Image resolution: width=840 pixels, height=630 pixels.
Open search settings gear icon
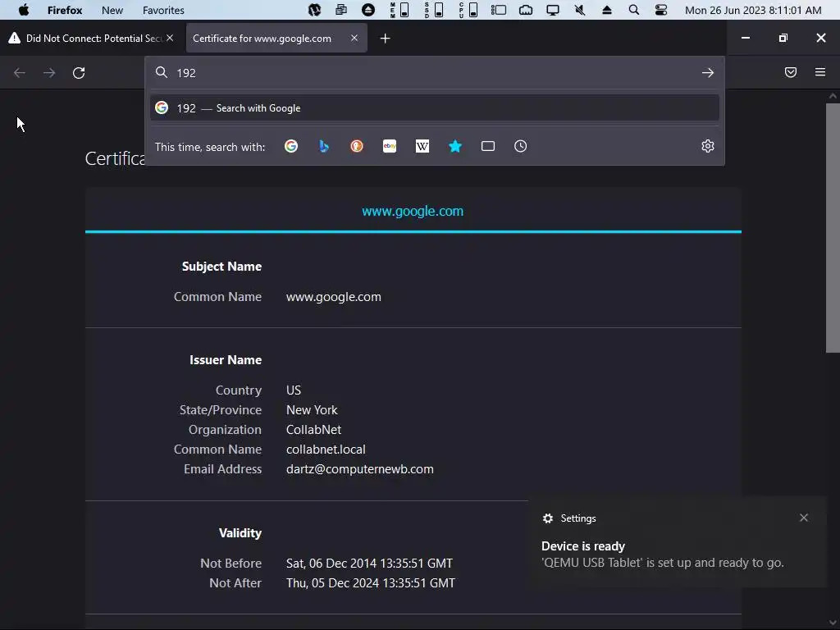point(708,146)
